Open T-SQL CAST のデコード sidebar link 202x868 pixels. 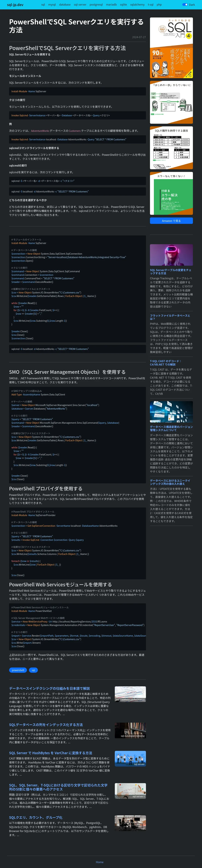(165, 362)
